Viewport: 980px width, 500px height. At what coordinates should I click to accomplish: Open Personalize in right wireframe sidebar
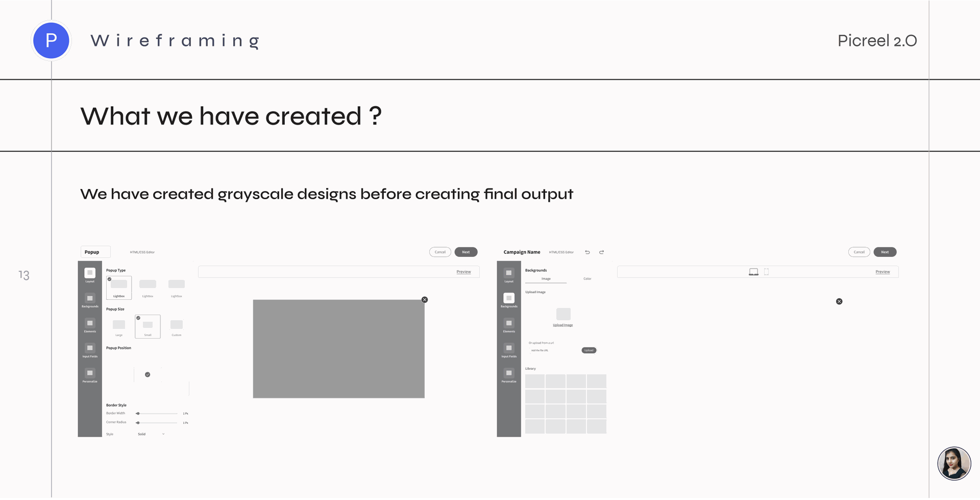pyautogui.click(x=509, y=374)
